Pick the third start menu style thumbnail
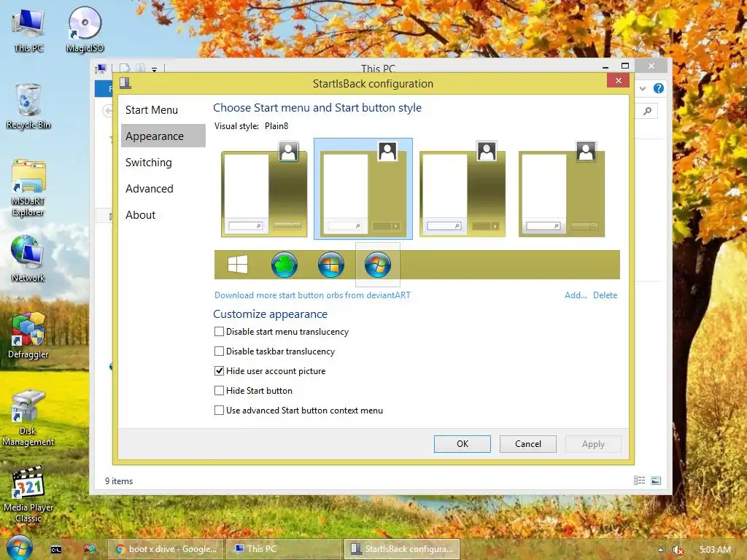Image resolution: width=747 pixels, height=560 pixels. click(x=462, y=189)
